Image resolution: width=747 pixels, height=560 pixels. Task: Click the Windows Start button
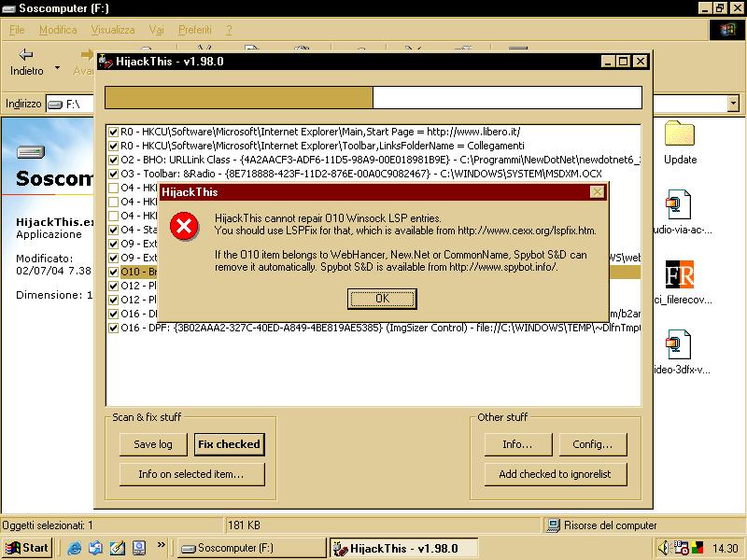click(27, 548)
